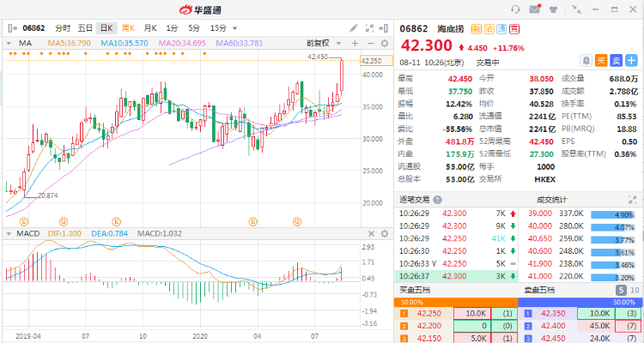
Task: Collapse the left sidebar panel toggle
Action: 11,27
